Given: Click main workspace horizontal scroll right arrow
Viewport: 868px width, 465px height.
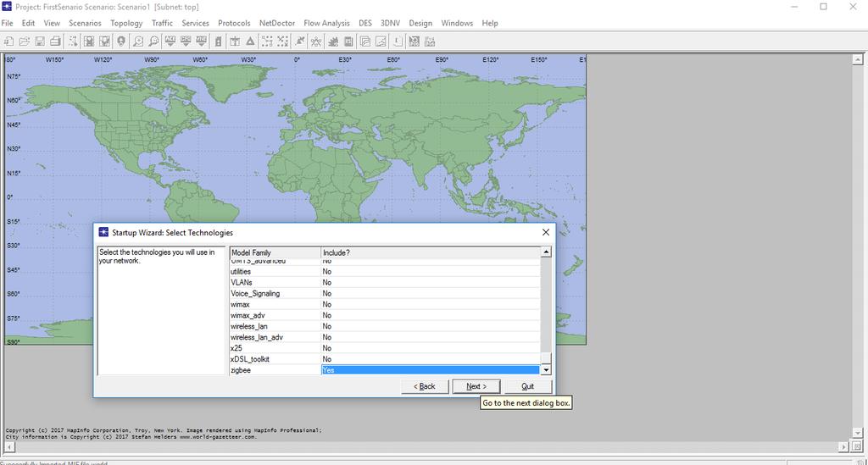Looking at the screenshot, I should tap(843, 446).
